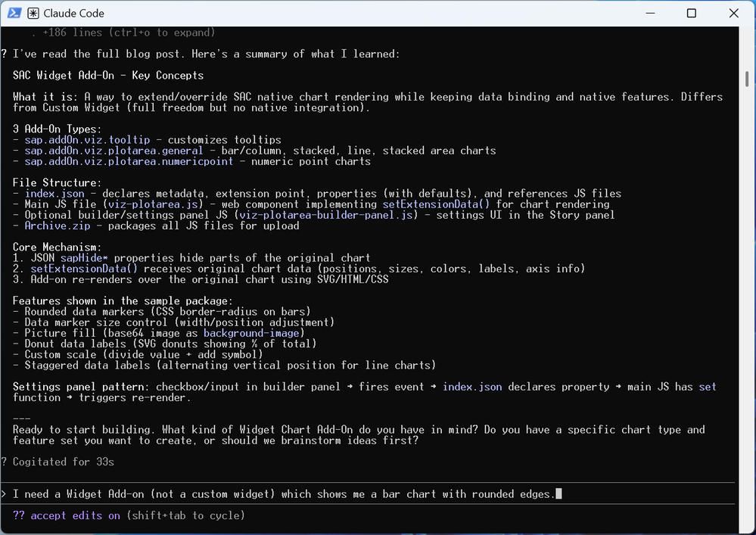This screenshot has height=535, width=756.
Task: Click 'Features shown in the sample package:' heading
Action: (123, 300)
